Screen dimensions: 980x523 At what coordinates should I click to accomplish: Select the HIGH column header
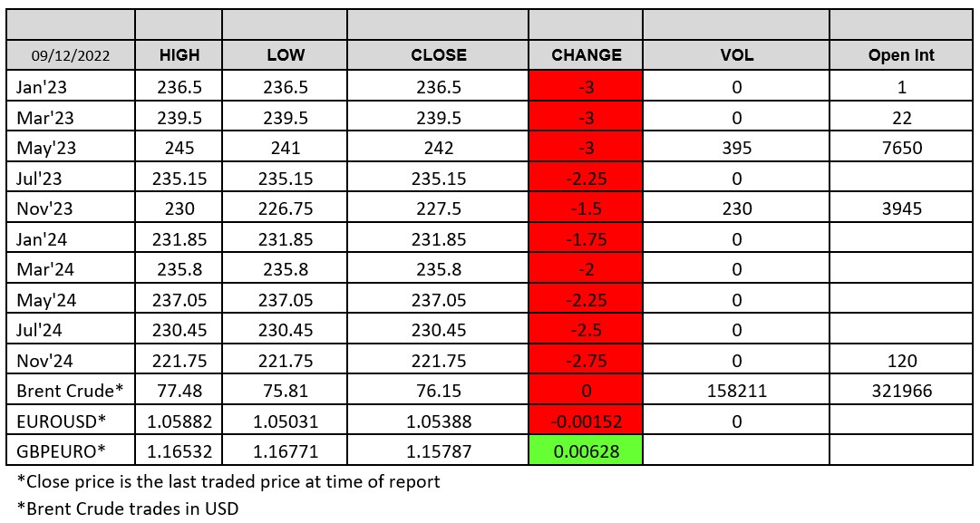[180, 54]
